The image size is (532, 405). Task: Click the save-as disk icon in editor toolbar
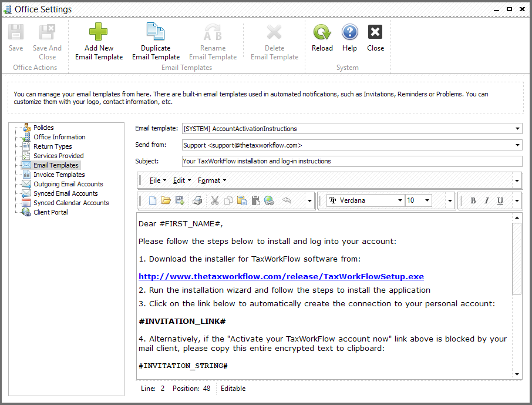pyautogui.click(x=180, y=200)
